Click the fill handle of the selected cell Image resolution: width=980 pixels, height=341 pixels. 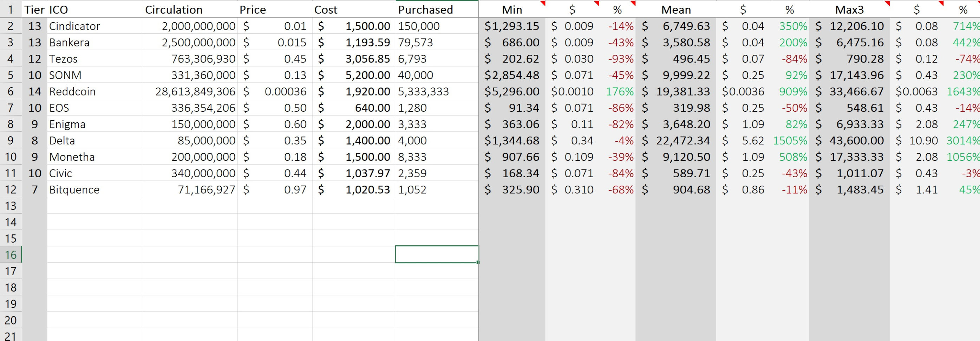478,263
